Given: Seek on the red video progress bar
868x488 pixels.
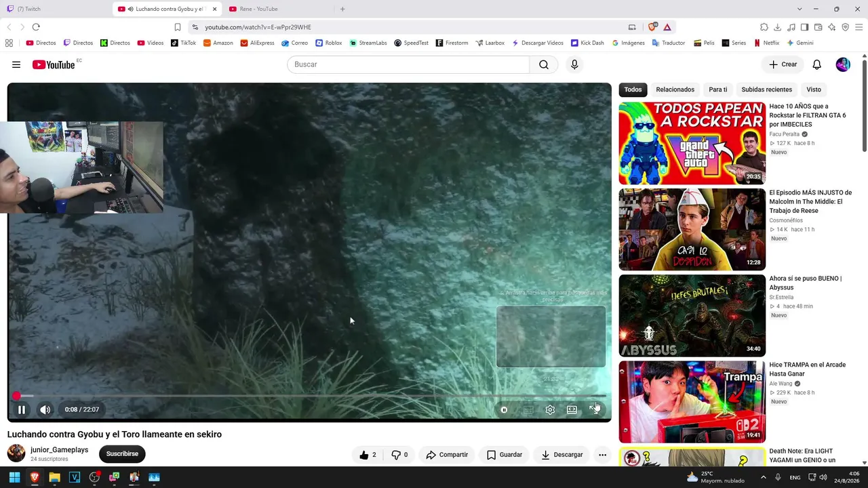Looking at the screenshot, I should coord(309,396).
